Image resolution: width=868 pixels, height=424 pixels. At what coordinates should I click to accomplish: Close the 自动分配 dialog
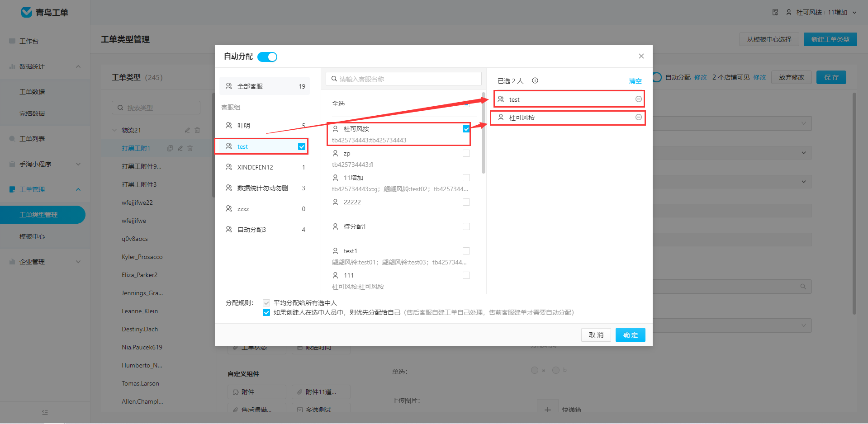[641, 56]
